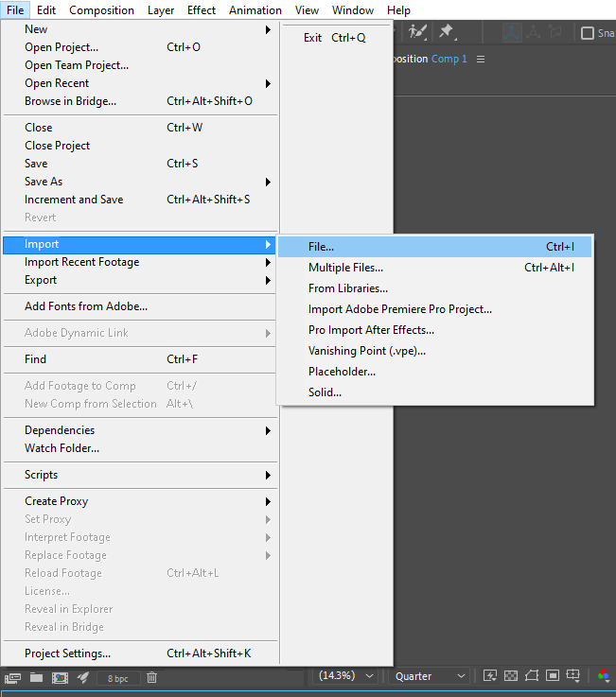Select From Libraries... import option

click(x=434, y=288)
